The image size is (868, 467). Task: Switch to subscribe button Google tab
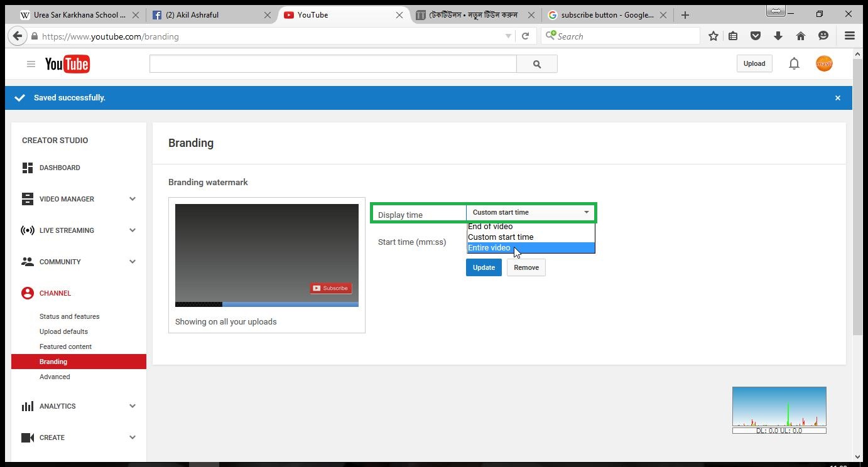(x=606, y=15)
